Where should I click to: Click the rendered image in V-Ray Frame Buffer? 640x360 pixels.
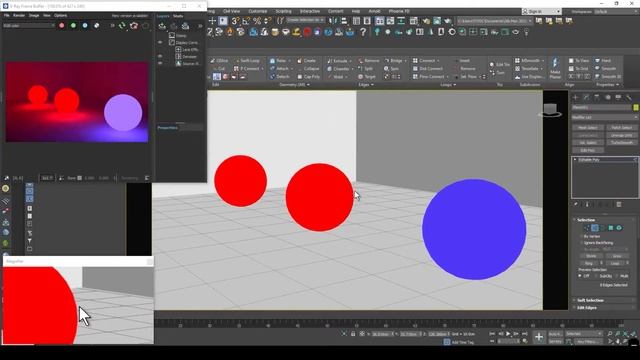[x=77, y=102]
